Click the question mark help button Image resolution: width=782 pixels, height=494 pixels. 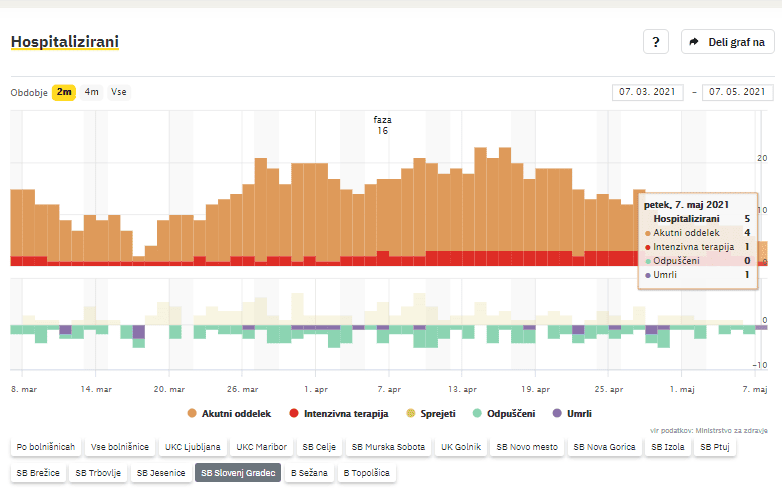[655, 42]
